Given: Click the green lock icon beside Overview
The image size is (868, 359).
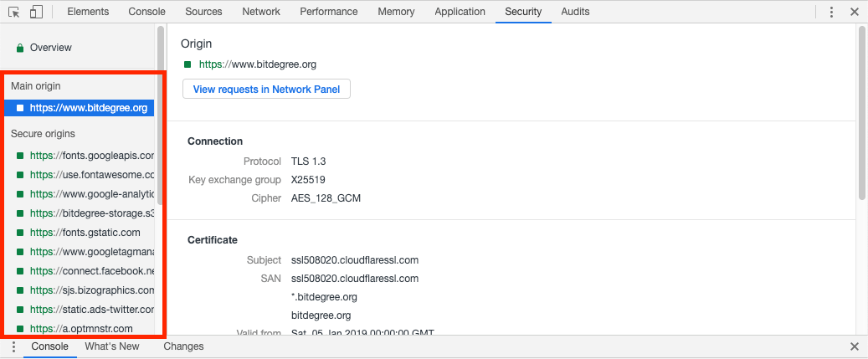Looking at the screenshot, I should click(20, 49).
